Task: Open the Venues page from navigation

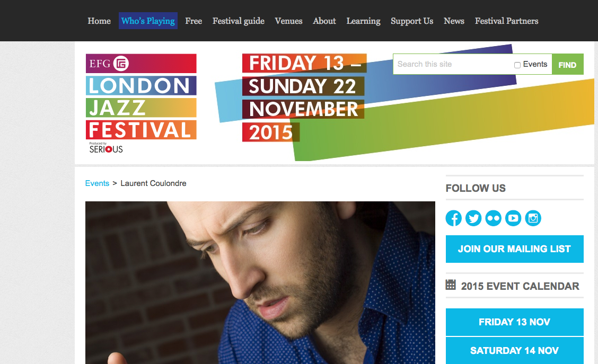Action: pos(288,21)
